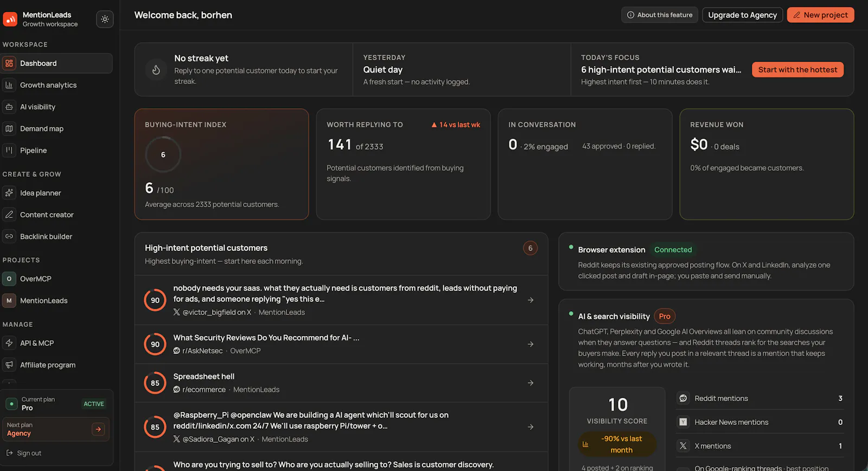
Task: Click the X mentions icon
Action: [684, 446]
